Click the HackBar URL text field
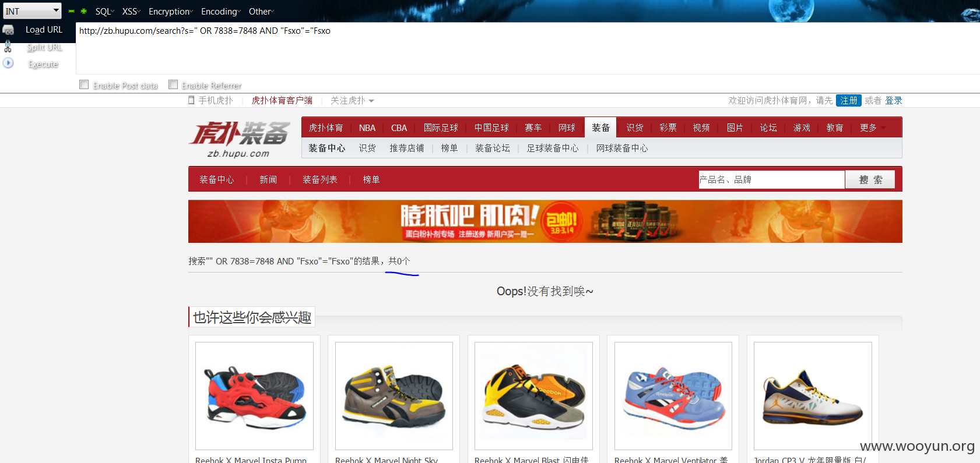The width and height of the screenshot is (980, 463). 528,48
